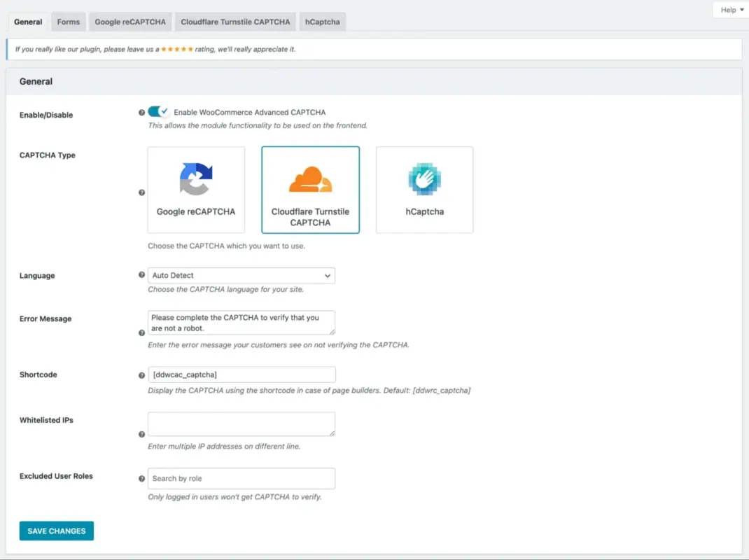Open the Cloudflare Turnstile CAPTCHA tab
749x560 pixels.
coord(235,22)
